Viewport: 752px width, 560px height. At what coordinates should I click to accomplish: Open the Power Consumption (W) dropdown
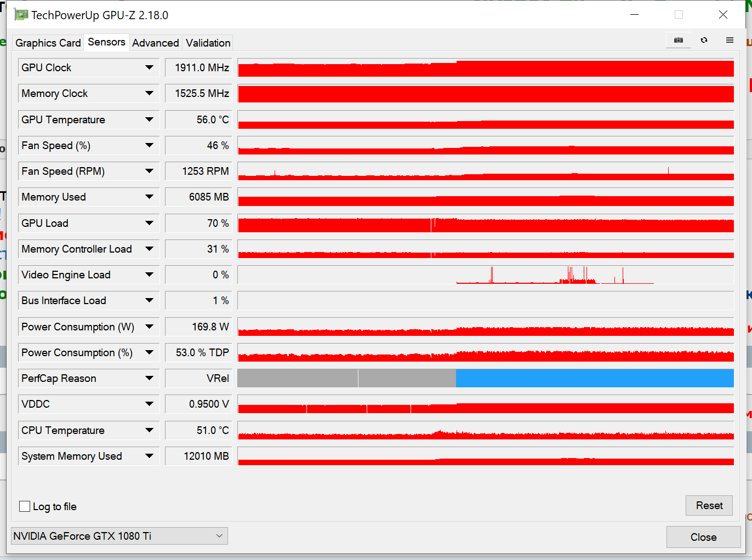(x=149, y=327)
